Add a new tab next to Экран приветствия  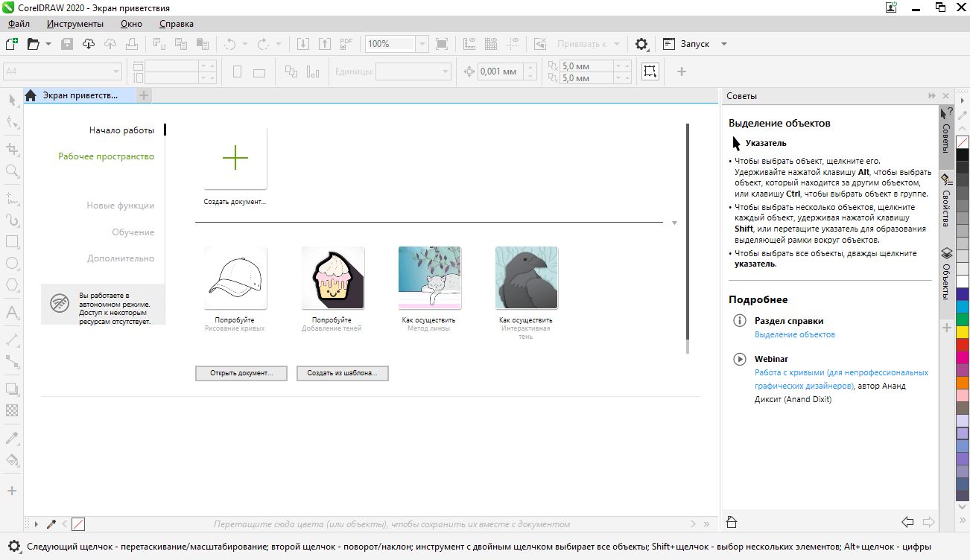point(144,95)
